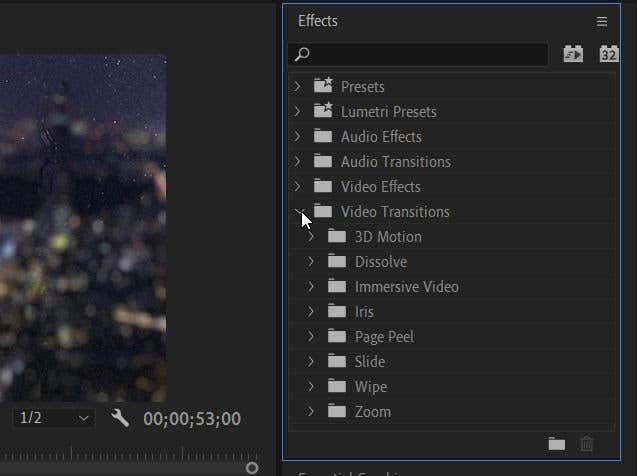This screenshot has height=476, width=637.
Task: Open the Effects panel hamburger menu
Action: coord(601,21)
